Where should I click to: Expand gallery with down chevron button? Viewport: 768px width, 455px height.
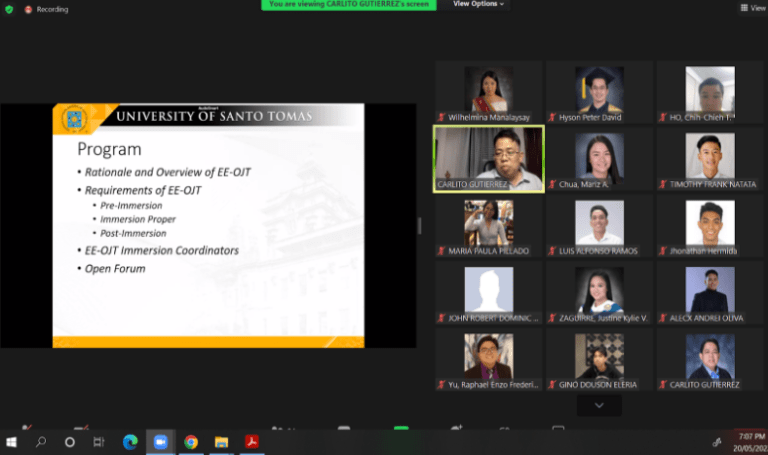pyautogui.click(x=599, y=406)
